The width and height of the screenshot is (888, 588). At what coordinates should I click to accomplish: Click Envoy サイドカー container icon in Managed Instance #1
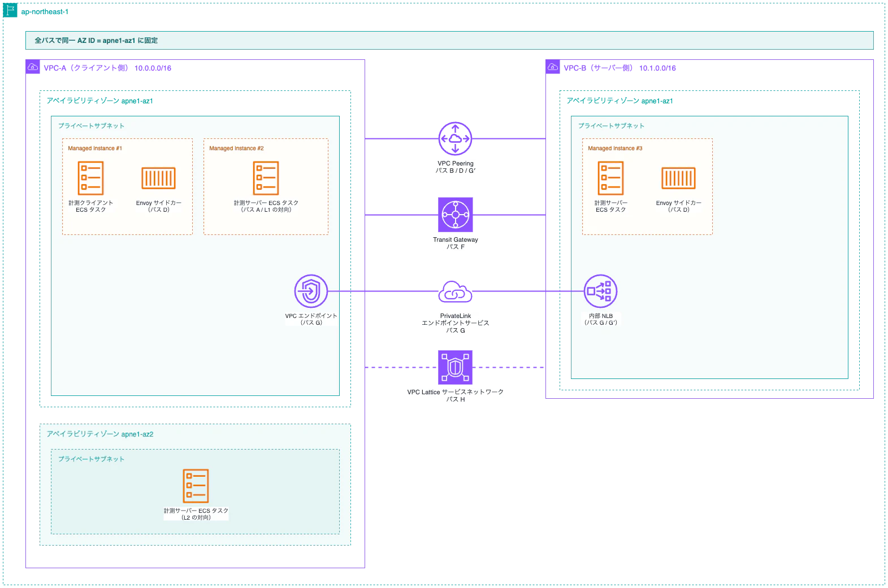(x=158, y=178)
